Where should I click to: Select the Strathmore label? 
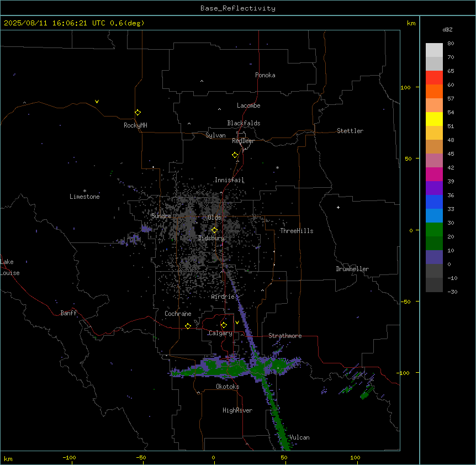point(285,336)
